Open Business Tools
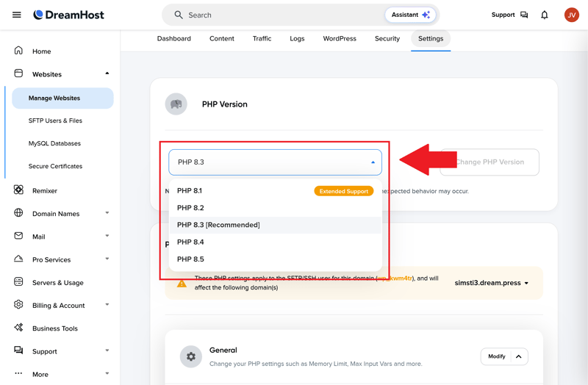The image size is (588, 385). pyautogui.click(x=54, y=328)
